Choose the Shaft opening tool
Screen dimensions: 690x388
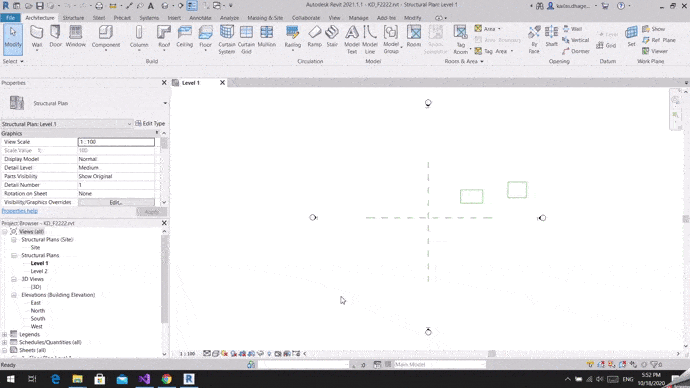tap(551, 37)
